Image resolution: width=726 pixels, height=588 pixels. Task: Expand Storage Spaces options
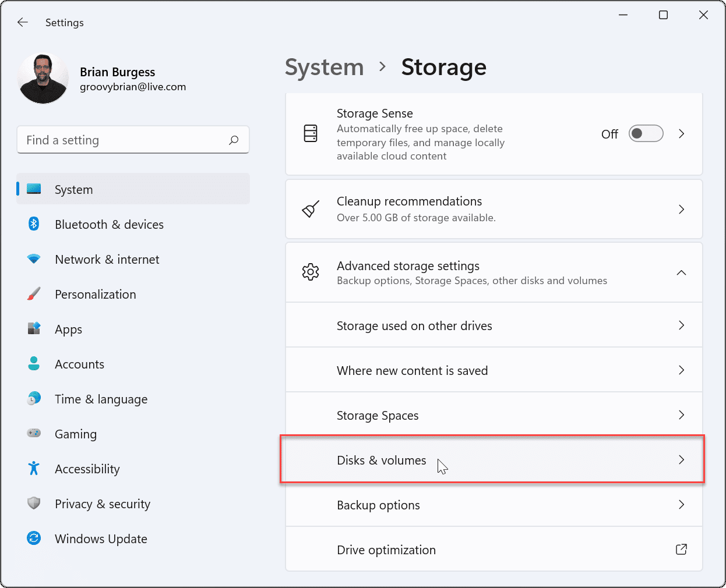point(494,415)
